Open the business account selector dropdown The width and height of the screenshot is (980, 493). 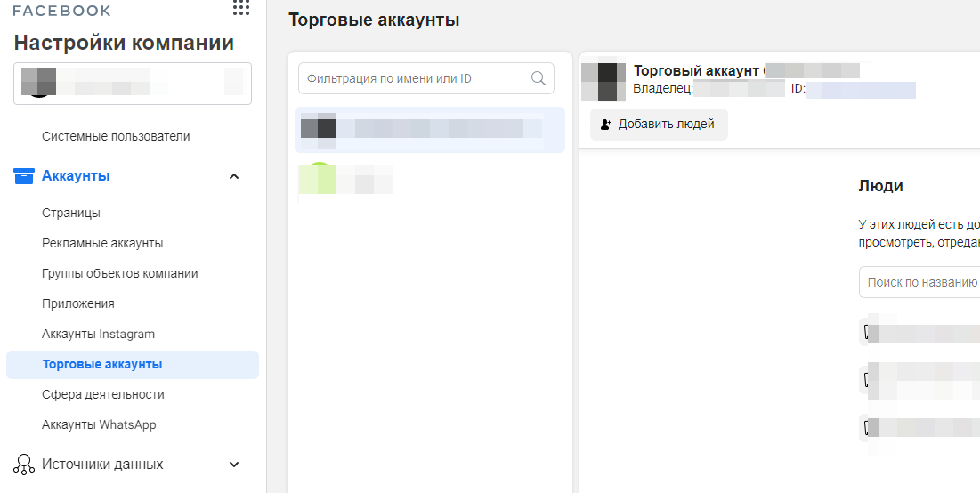(133, 84)
